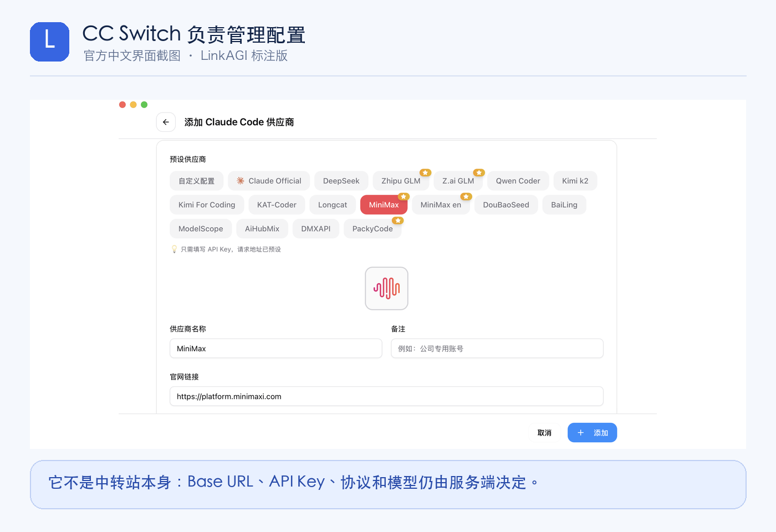
Task: Select the Kimi For Coding preset
Action: tap(207, 204)
